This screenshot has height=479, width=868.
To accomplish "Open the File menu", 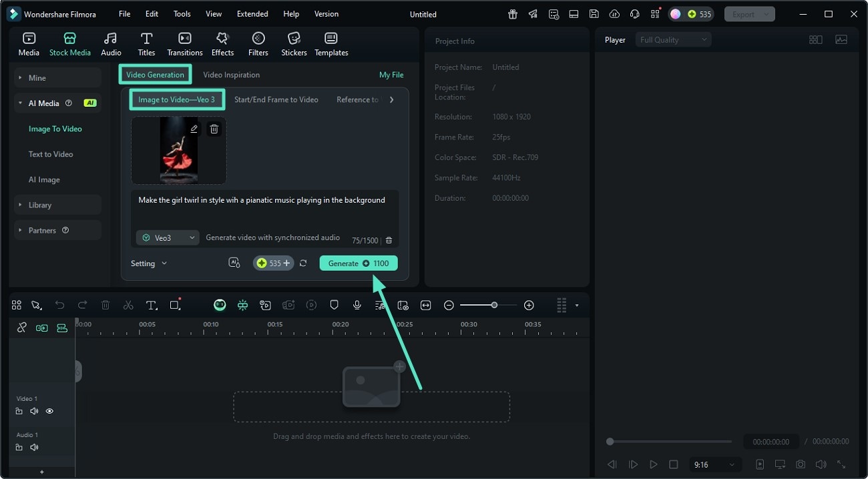I will tap(125, 14).
